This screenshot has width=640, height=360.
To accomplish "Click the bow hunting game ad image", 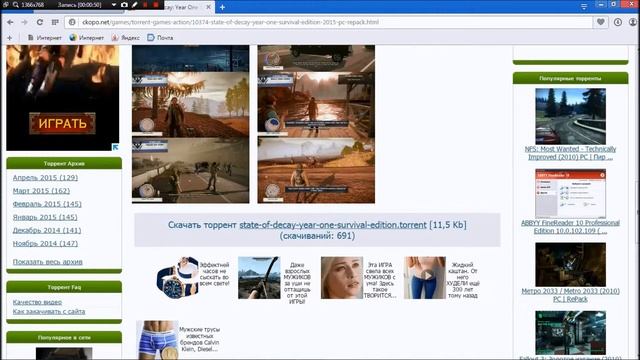I will (259, 278).
